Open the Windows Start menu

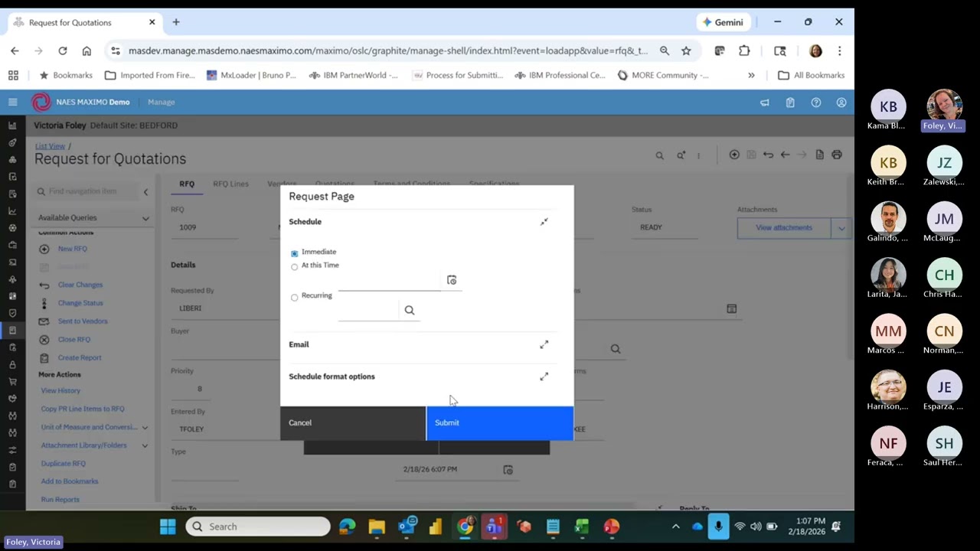(168, 527)
